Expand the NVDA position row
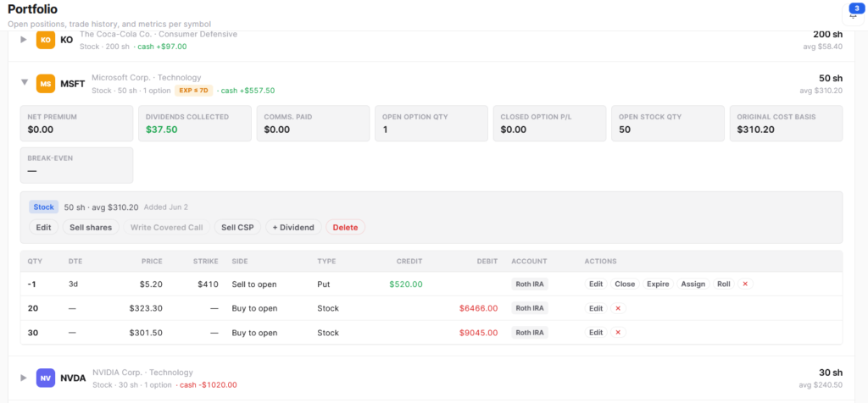The image size is (868, 403). pos(23,378)
